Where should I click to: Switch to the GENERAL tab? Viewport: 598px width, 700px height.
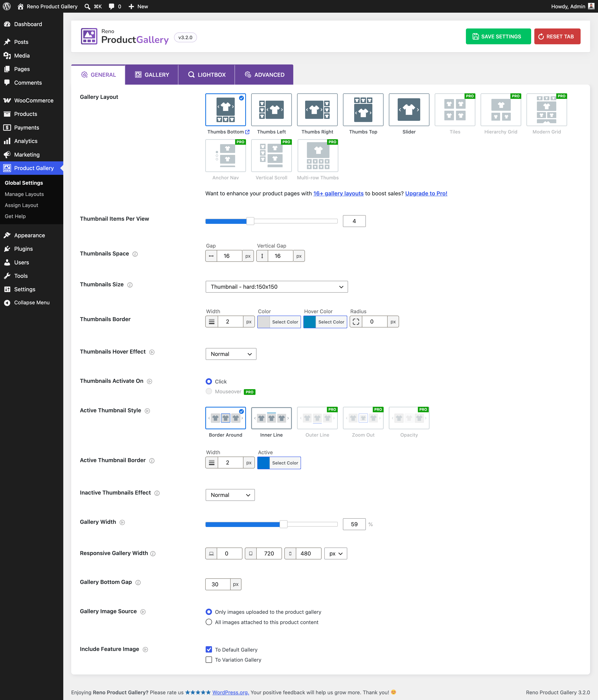[98, 75]
